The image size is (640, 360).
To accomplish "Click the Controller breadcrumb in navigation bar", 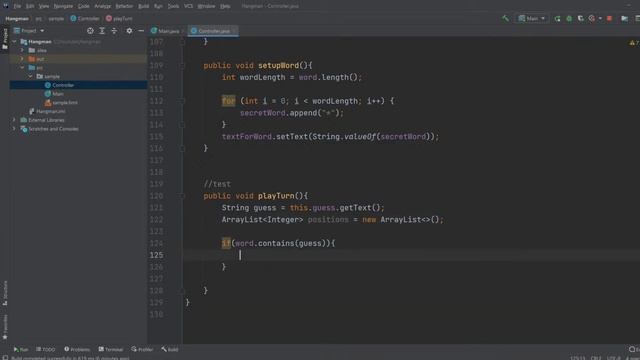I will click(85, 18).
